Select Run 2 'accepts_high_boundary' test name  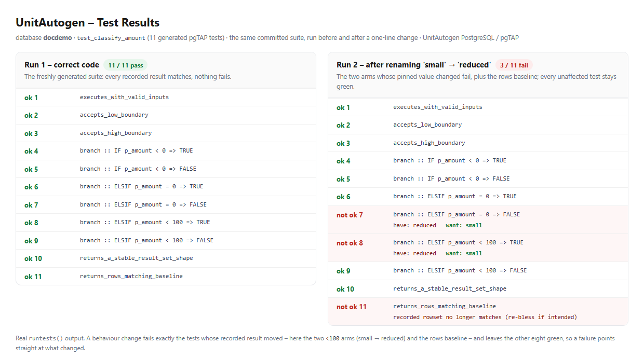tap(430, 143)
